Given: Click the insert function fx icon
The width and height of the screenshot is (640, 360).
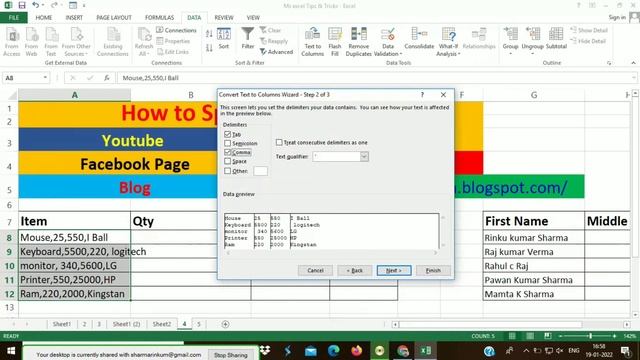Looking at the screenshot, I should [x=107, y=78].
